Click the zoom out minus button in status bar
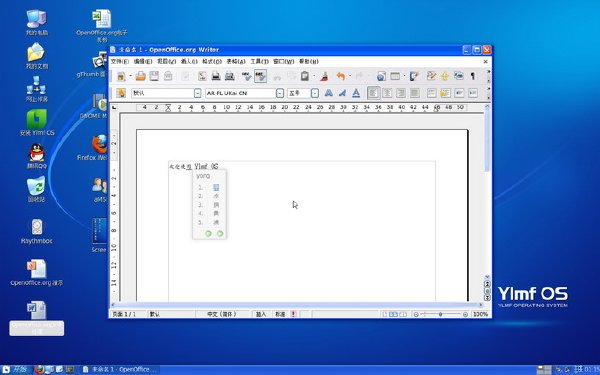Image resolution: width=600 pixels, height=375 pixels. [416, 314]
